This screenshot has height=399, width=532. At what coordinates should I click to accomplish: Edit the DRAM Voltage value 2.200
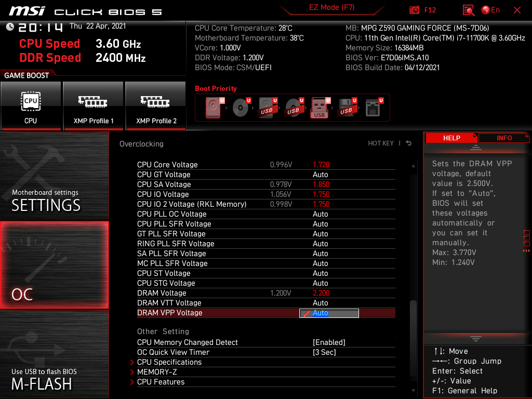point(321,293)
